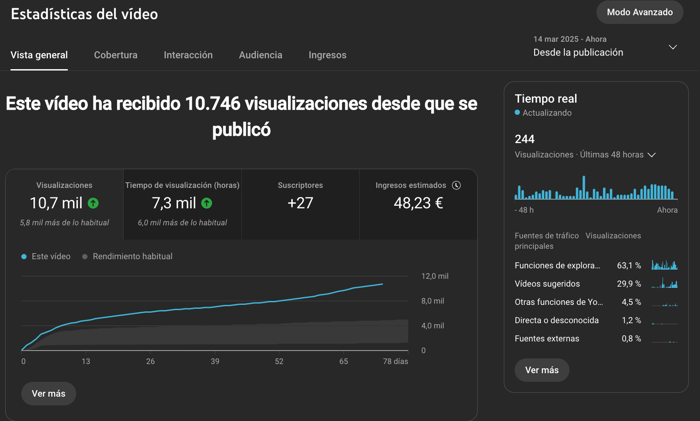Screen dimensions: 700x421
Task: Click the 244 real-time views count
Action: [525, 139]
